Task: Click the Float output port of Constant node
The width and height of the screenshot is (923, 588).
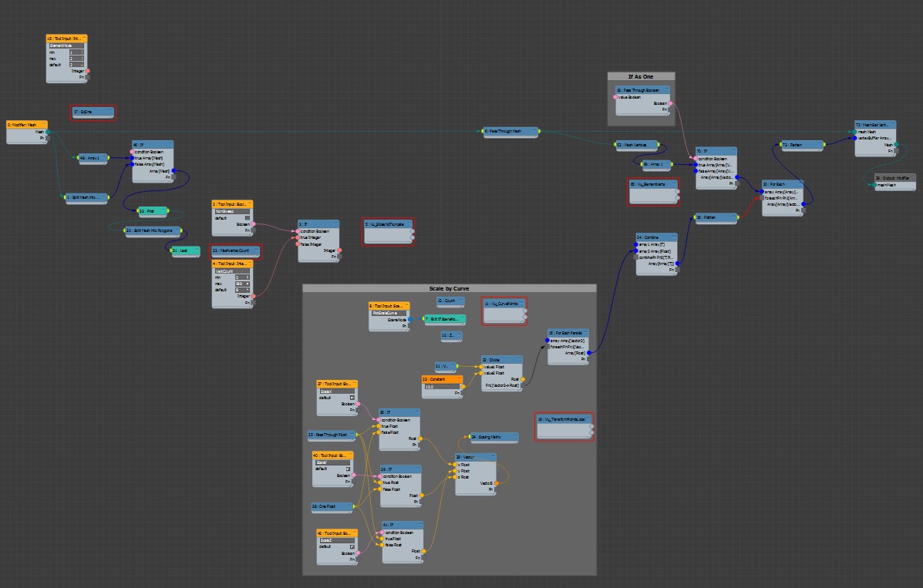Action: tap(465, 386)
